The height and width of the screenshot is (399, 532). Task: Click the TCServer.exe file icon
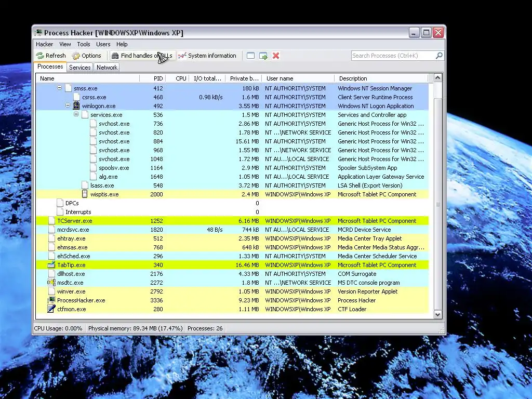click(x=51, y=220)
